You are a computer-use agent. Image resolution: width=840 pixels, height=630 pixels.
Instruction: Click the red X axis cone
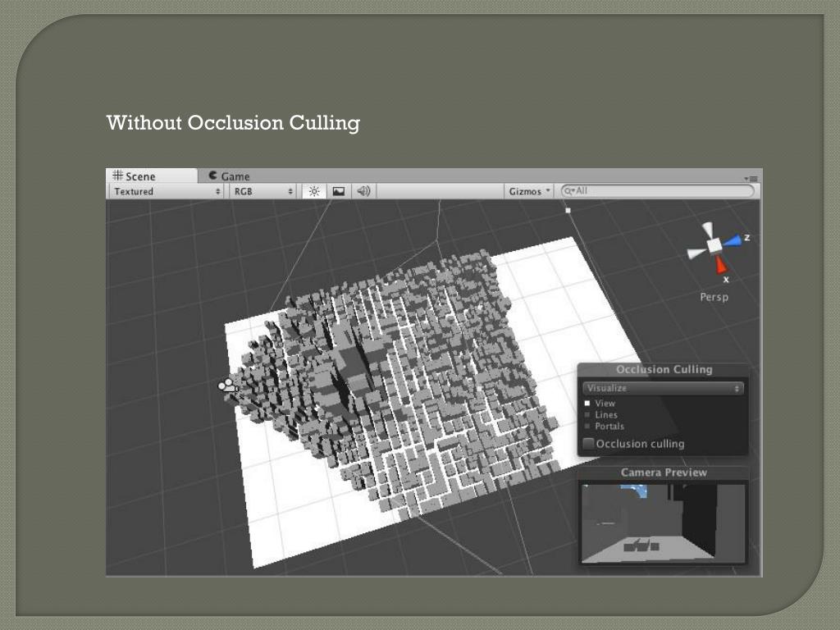pyautogui.click(x=721, y=264)
